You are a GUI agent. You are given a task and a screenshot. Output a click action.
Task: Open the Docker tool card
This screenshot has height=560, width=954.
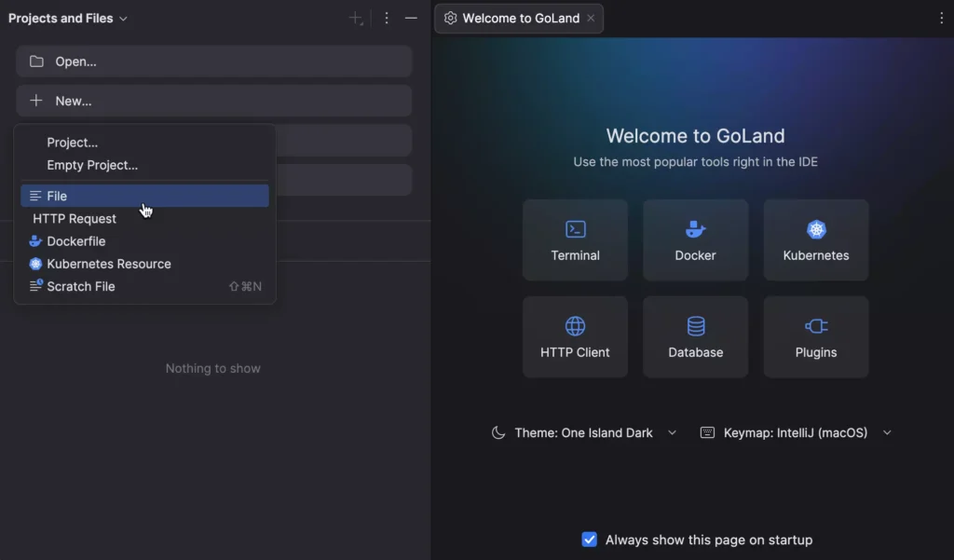click(695, 239)
